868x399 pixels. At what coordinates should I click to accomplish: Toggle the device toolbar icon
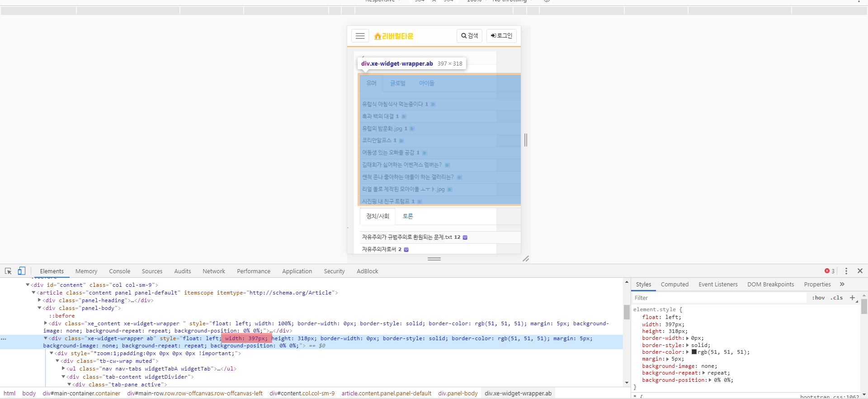pos(21,271)
